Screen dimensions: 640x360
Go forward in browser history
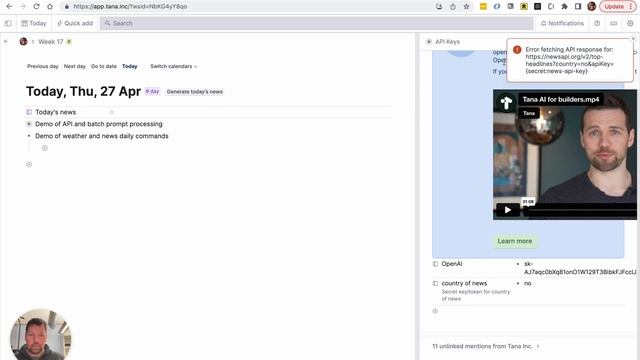click(22, 7)
